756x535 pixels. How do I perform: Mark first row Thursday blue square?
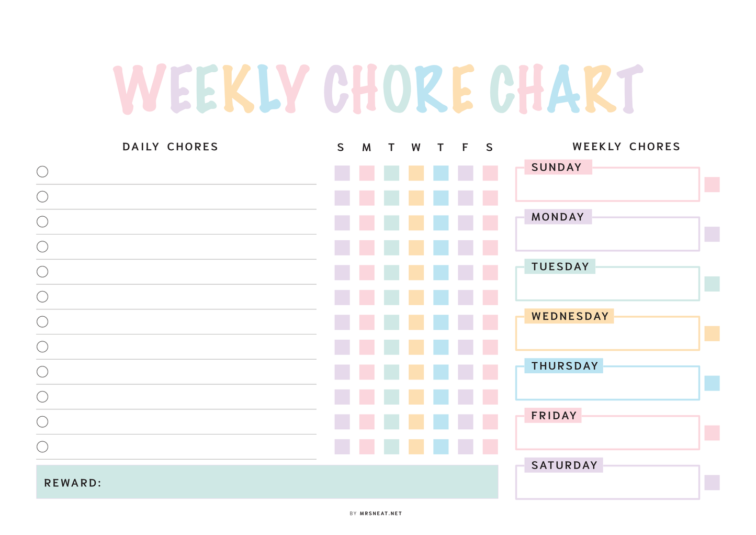click(441, 173)
